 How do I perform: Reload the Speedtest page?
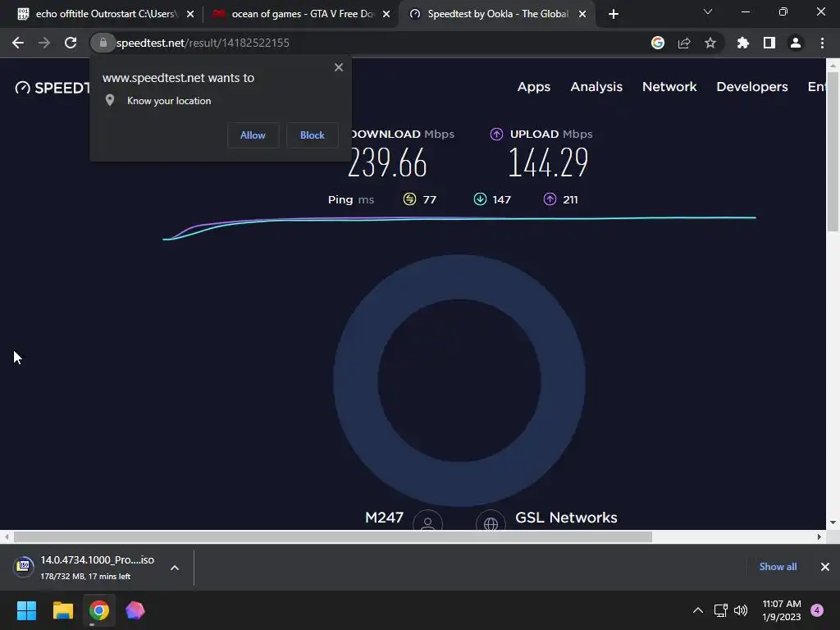click(71, 43)
